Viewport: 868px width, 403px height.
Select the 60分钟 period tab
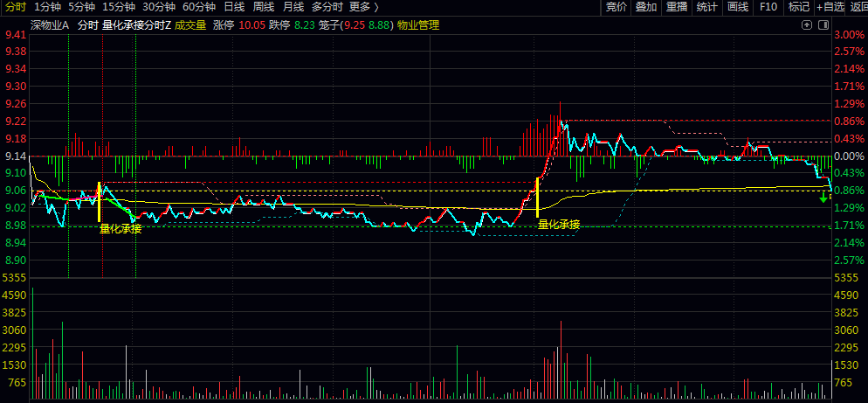coord(199,7)
